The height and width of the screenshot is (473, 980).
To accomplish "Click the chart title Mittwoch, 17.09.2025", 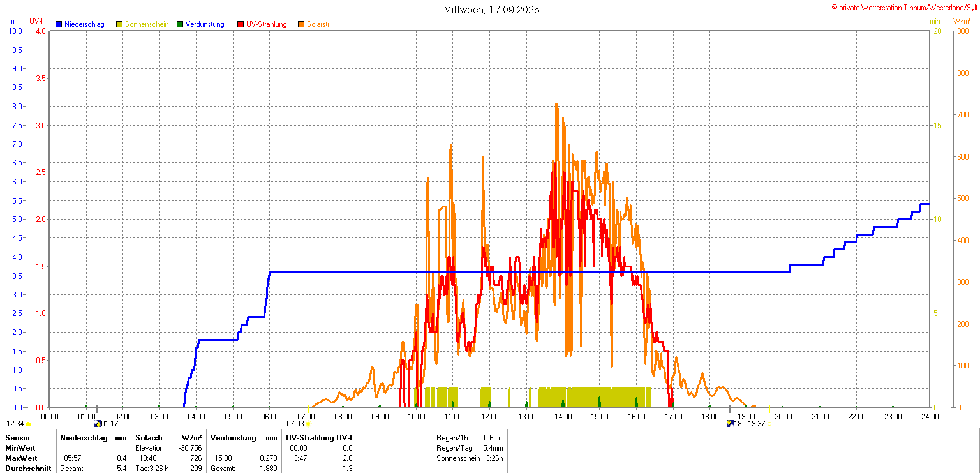I will point(491,10).
